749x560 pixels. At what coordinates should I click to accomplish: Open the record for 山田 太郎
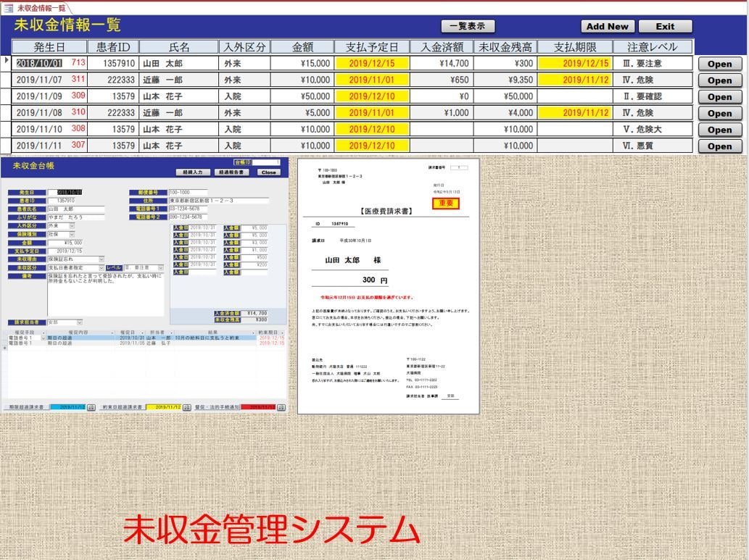(x=720, y=64)
